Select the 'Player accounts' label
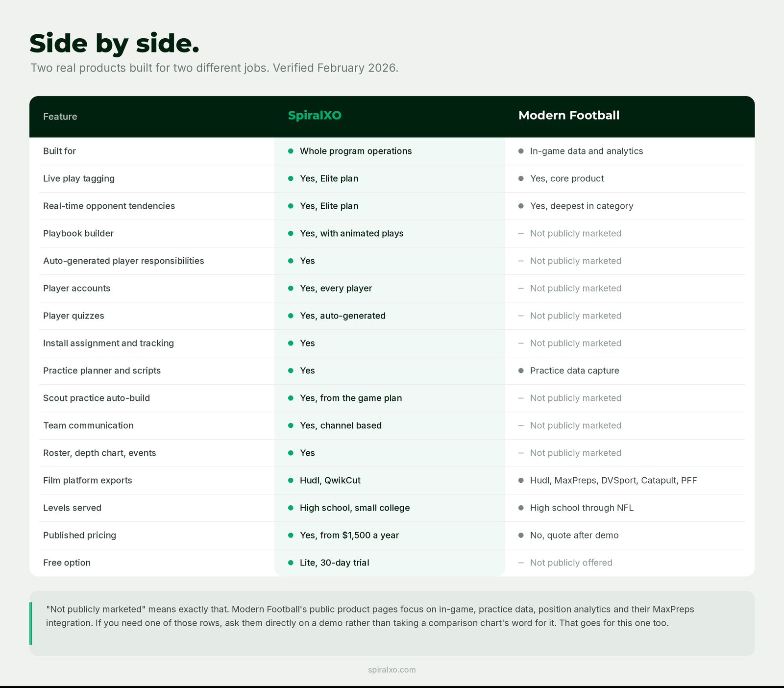This screenshot has width=784, height=688. pos(76,288)
